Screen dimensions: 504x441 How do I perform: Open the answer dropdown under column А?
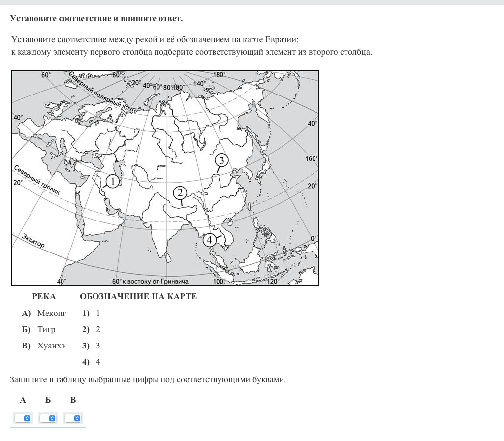point(23,418)
